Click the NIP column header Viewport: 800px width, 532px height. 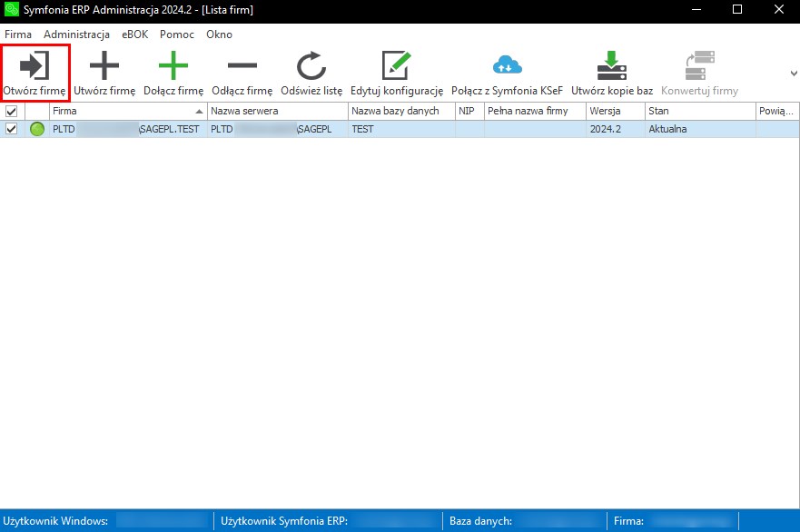point(469,111)
